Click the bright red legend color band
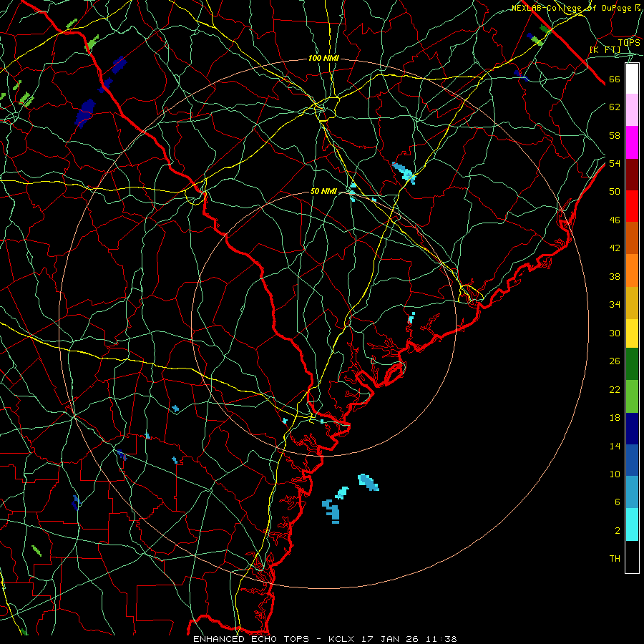 (x=632, y=206)
